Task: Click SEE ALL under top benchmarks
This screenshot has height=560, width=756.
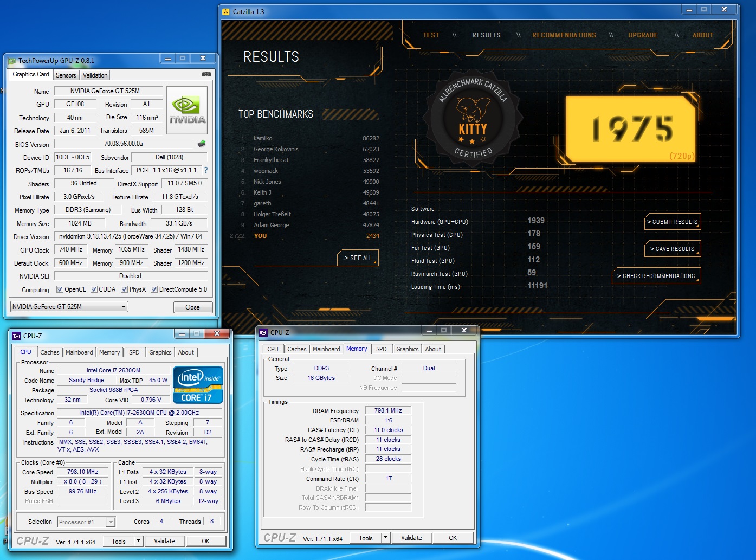Action: point(358,258)
